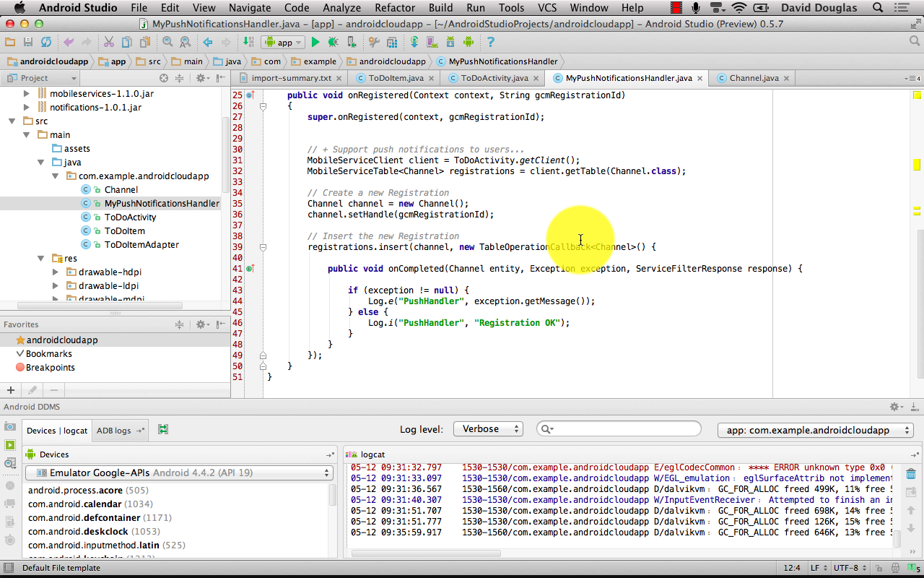
Task: Click the Find magnifier icon
Action: pos(167,42)
